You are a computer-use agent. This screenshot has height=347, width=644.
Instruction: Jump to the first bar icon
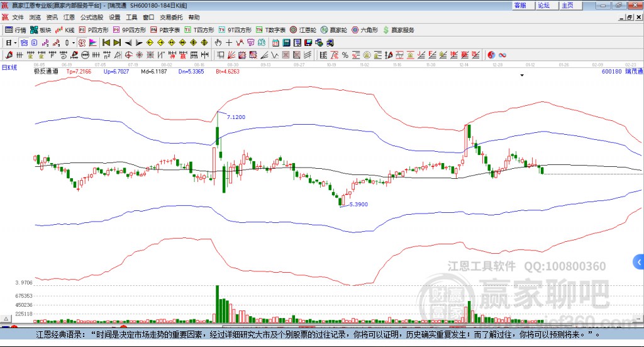(106, 42)
